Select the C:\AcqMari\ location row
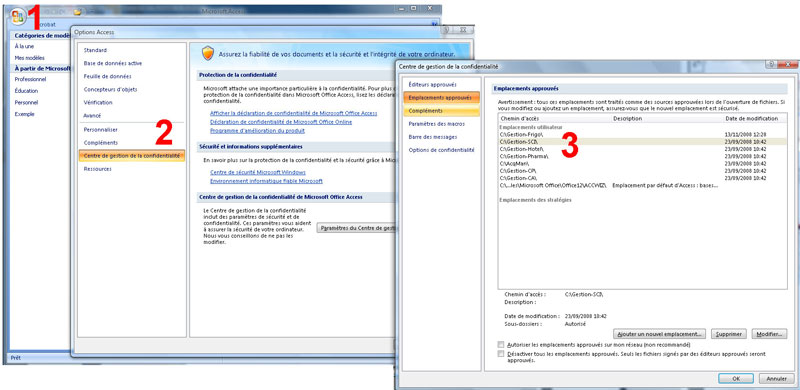Image resolution: width=800 pixels, height=390 pixels. (x=643, y=163)
